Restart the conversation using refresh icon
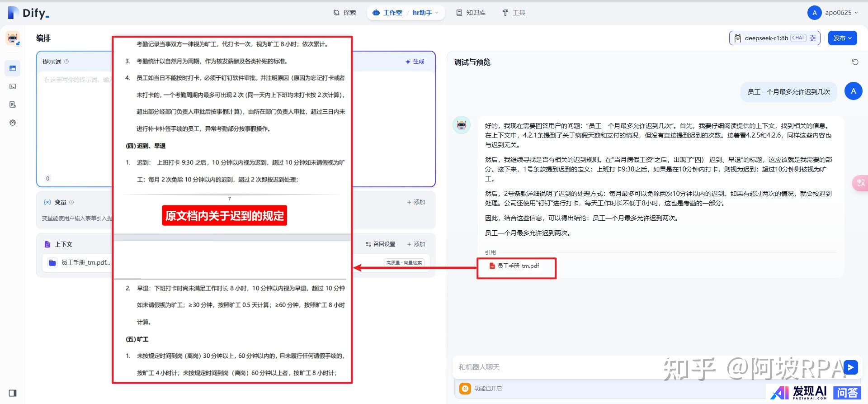Image resolution: width=868 pixels, height=404 pixels. 855,62
